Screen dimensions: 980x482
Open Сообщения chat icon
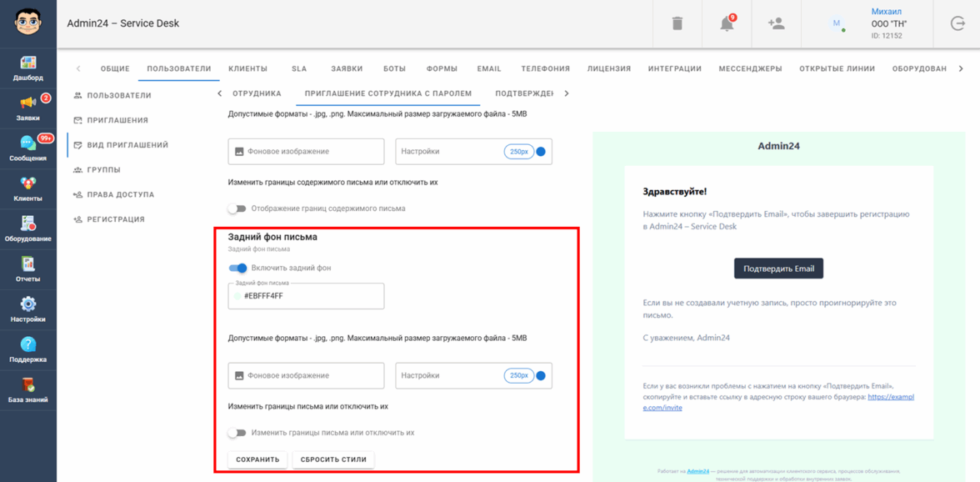(28, 143)
